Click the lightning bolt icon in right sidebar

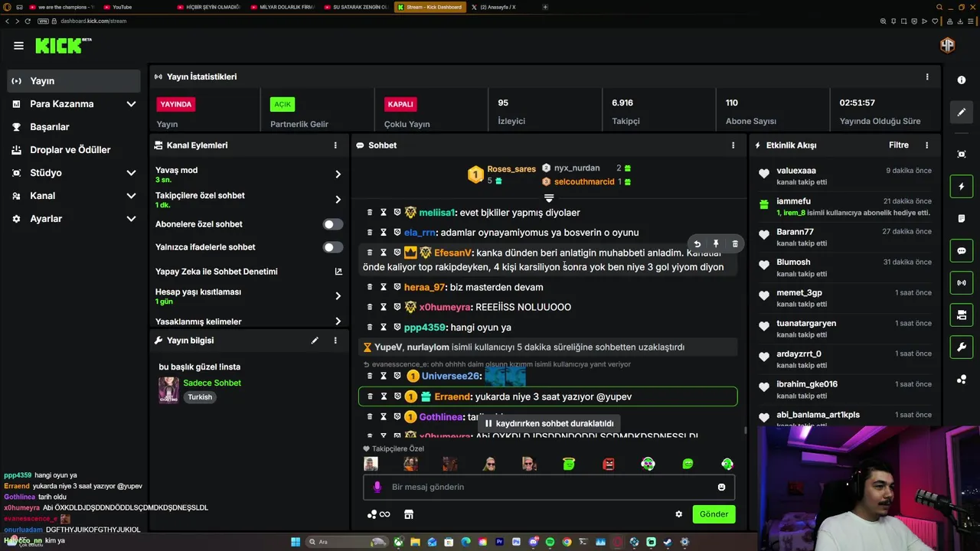[x=962, y=187]
